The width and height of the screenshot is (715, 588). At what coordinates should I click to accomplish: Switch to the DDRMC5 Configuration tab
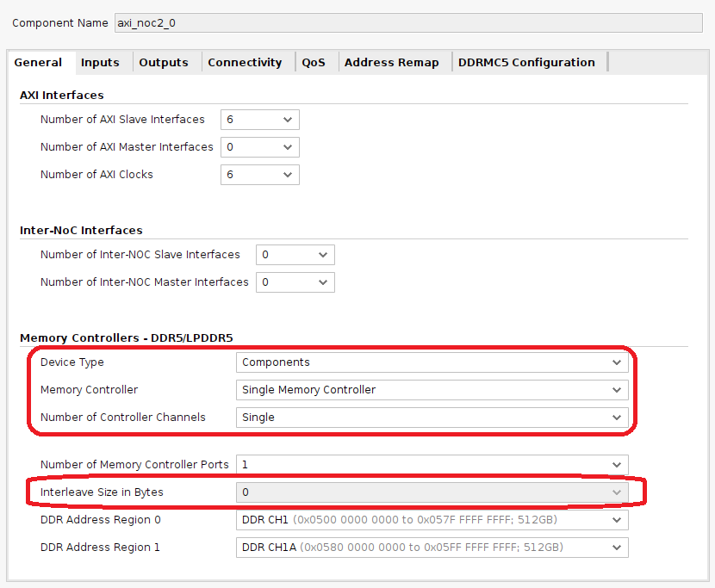526,62
